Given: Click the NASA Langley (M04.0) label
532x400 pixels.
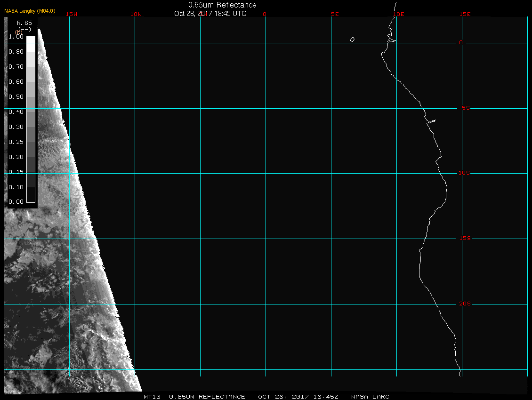Looking at the screenshot, I should tap(30, 11).
